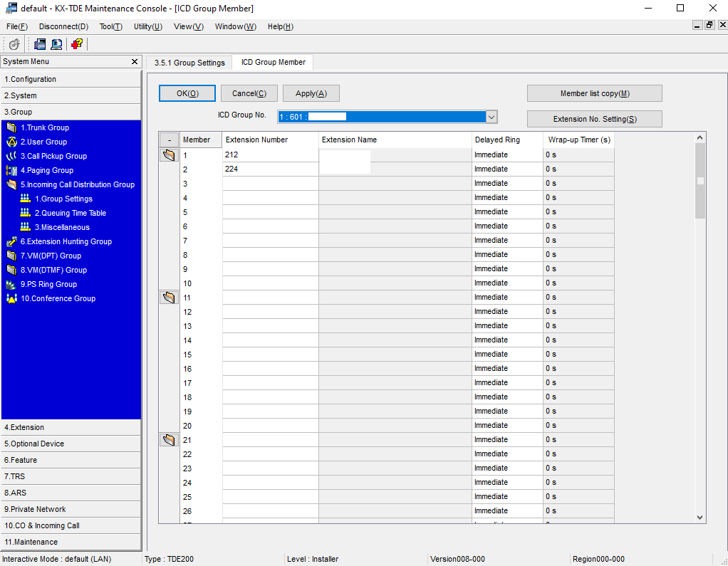The width and height of the screenshot is (728, 566).
Task: Select 8.VM(DTMF) Group
Action: 53,270
